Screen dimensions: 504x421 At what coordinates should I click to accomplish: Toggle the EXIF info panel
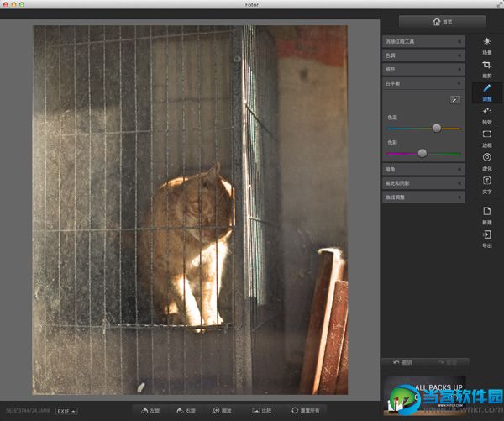(67, 410)
